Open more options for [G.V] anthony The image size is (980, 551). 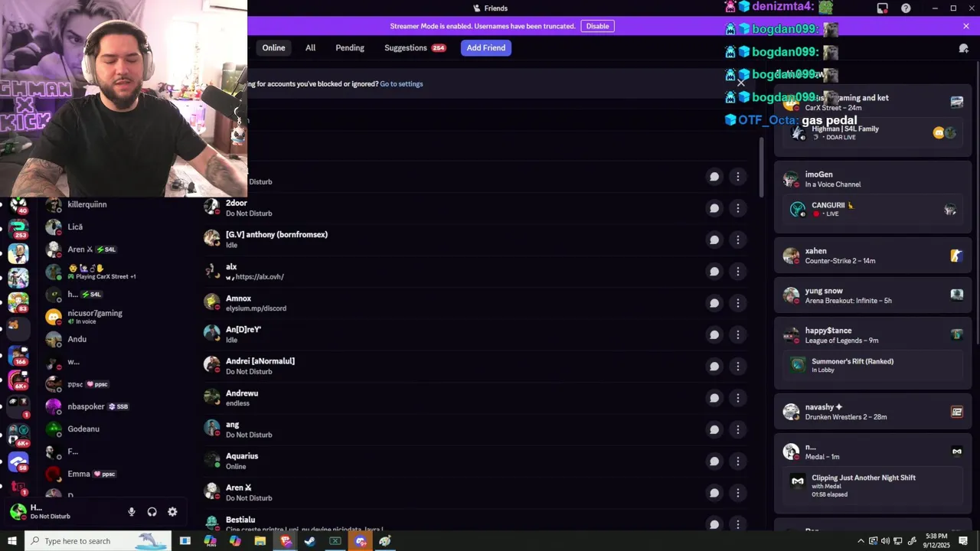(738, 240)
